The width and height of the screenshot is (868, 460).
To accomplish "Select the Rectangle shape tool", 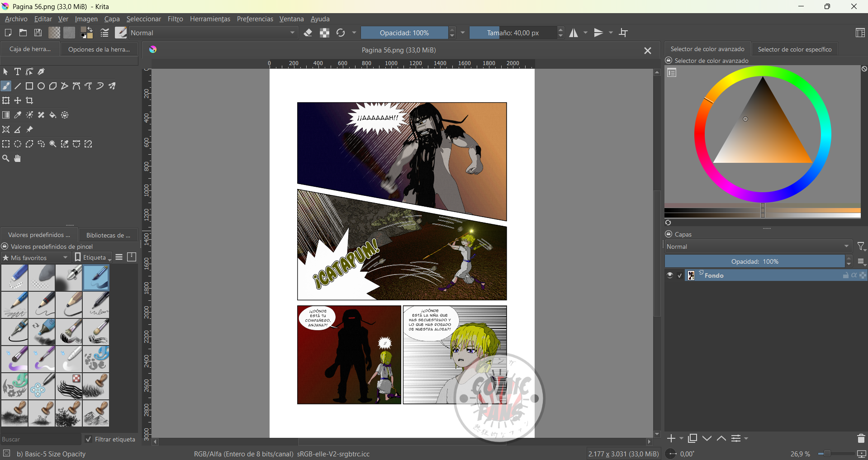I will [x=29, y=86].
